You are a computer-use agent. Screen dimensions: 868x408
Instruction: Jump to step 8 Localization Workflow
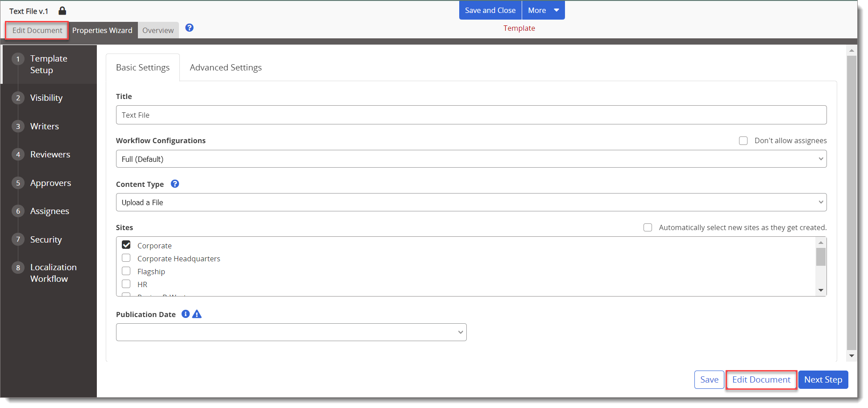tap(53, 272)
